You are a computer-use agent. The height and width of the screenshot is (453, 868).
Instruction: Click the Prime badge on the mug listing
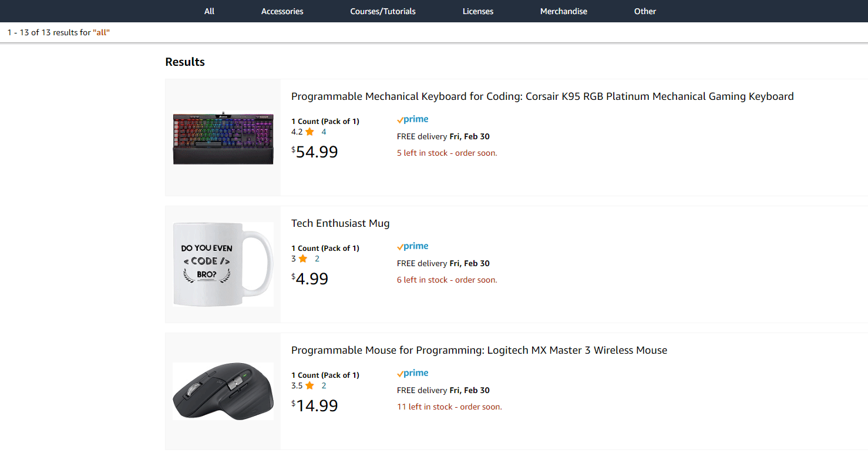point(413,246)
